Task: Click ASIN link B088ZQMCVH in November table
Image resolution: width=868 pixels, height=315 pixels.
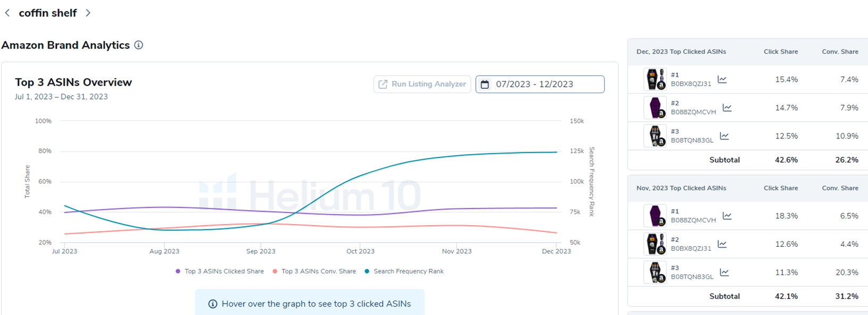Action: click(693, 220)
